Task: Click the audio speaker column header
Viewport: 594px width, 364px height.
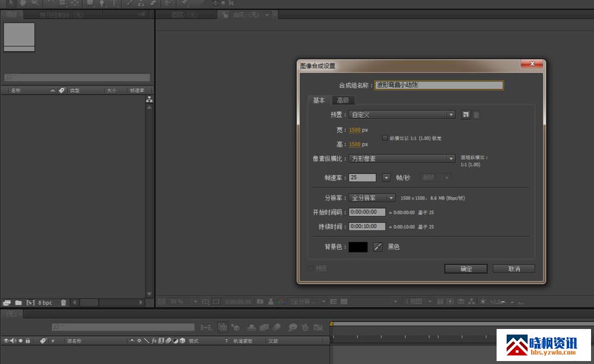Action: coord(13,340)
